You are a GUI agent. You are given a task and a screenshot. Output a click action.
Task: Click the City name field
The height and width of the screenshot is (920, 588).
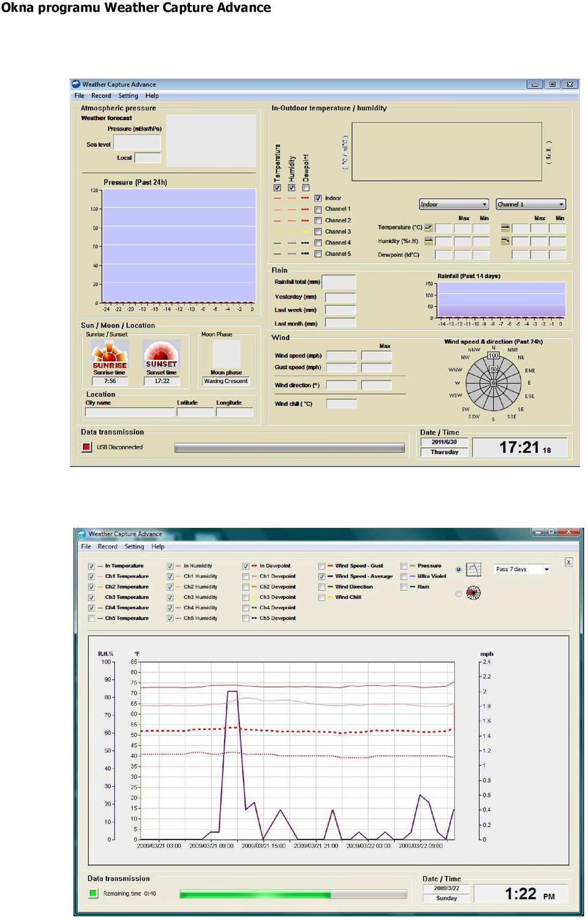pos(130,412)
